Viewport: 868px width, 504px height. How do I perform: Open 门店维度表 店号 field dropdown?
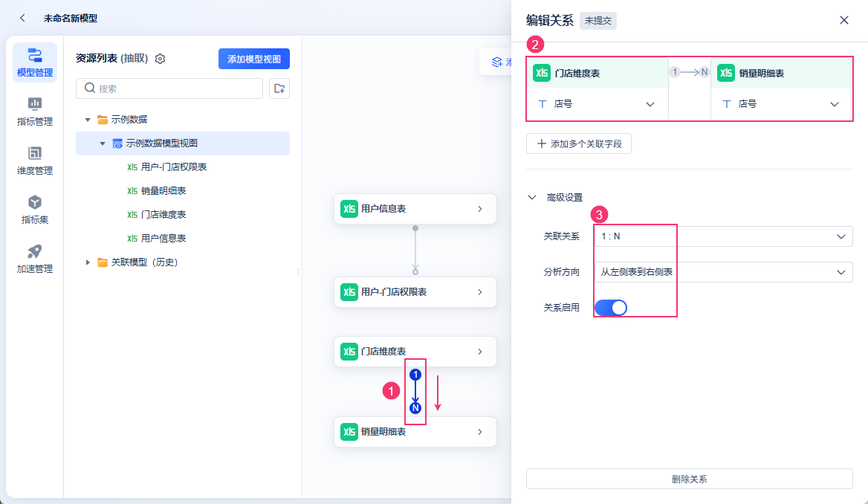coord(597,104)
